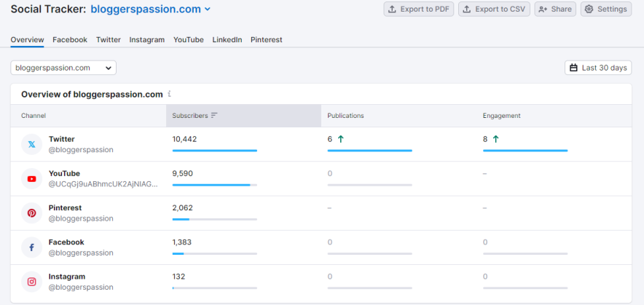Click the Social Tracker title text
Image resolution: width=644 pixels, height=305 pixels.
49,9
